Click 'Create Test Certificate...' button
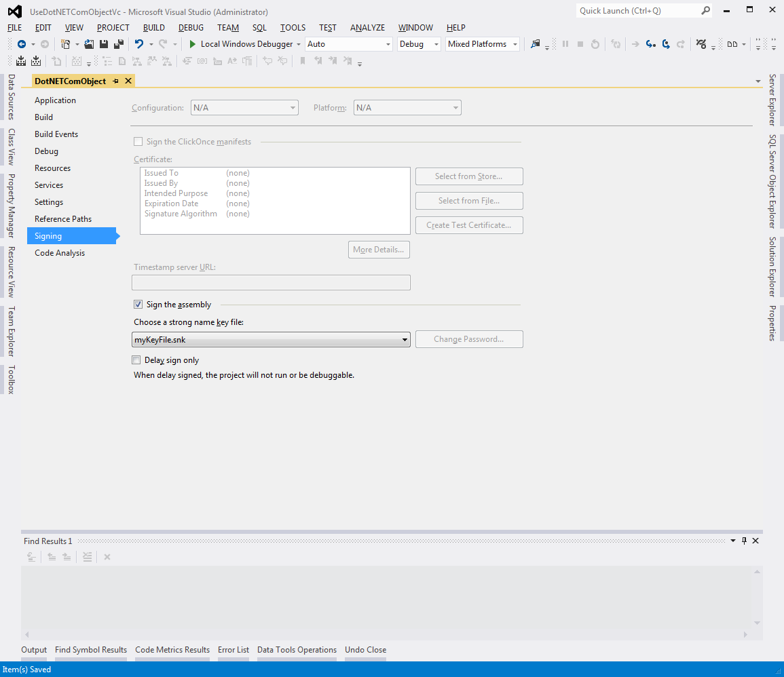The width and height of the screenshot is (784, 677). point(469,225)
